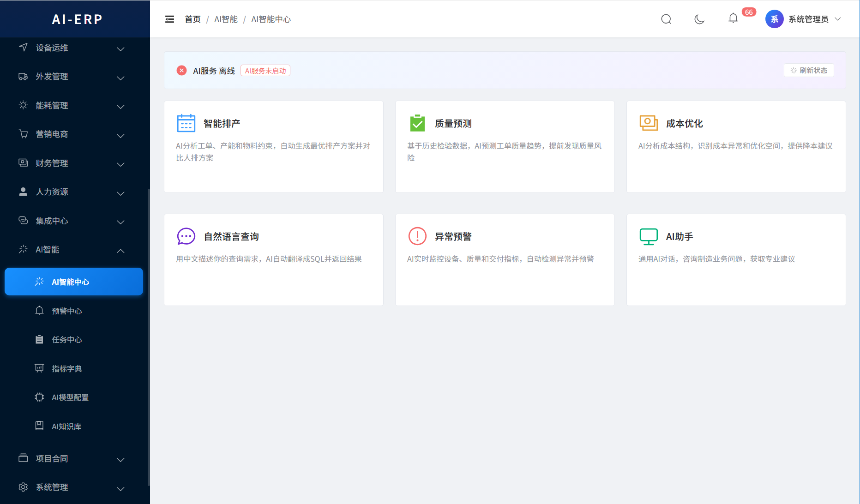Expand 设备运维 menu chevron
The width and height of the screenshot is (860, 504).
tap(120, 49)
